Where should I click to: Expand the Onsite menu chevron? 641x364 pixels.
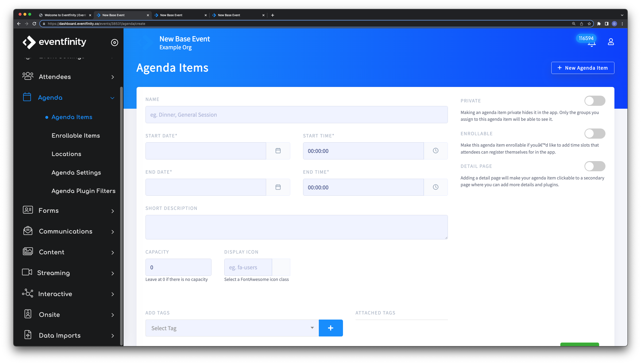pyautogui.click(x=113, y=315)
